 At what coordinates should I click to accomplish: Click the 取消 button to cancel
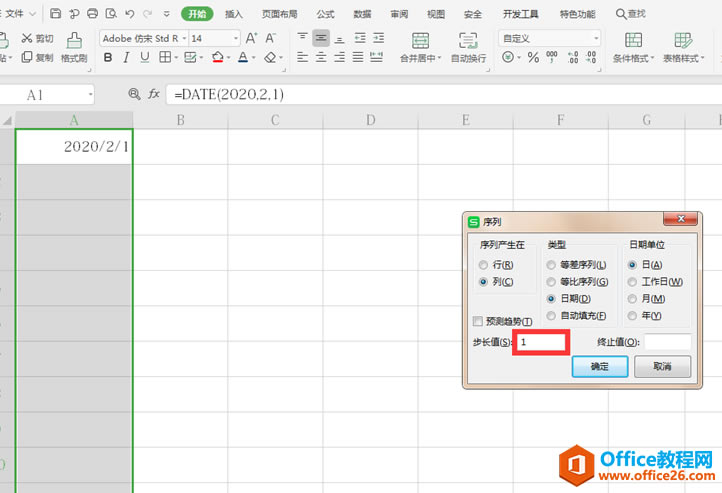click(662, 367)
